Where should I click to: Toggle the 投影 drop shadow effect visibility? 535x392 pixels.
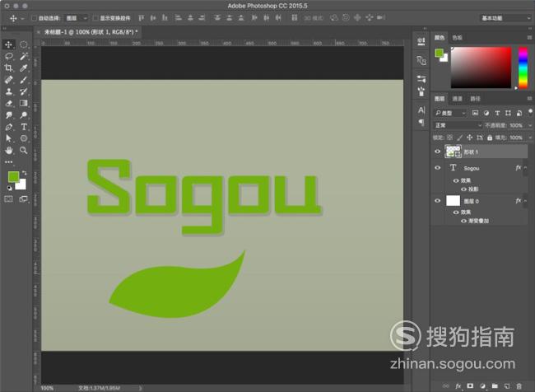(x=463, y=189)
